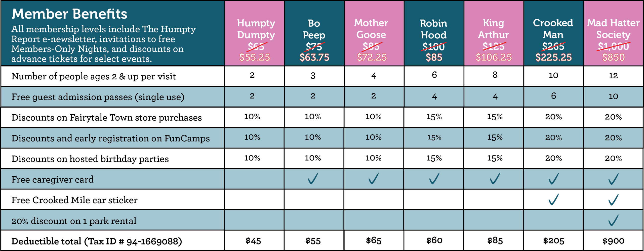Choose the Mad Hatter Society header
644x251 pixels.
(x=613, y=34)
